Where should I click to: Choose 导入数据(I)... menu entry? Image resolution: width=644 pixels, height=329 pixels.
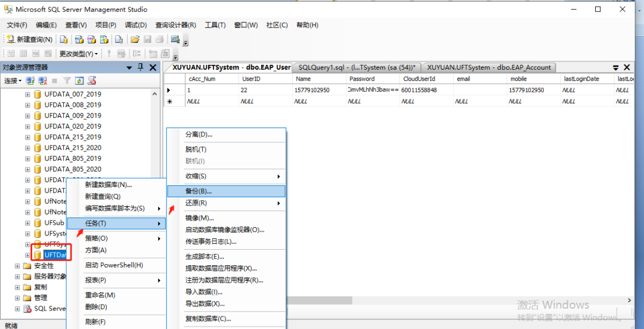(226, 292)
